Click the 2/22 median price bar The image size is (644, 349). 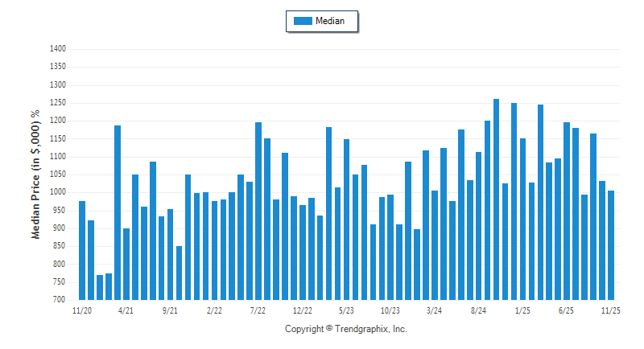tap(214, 250)
